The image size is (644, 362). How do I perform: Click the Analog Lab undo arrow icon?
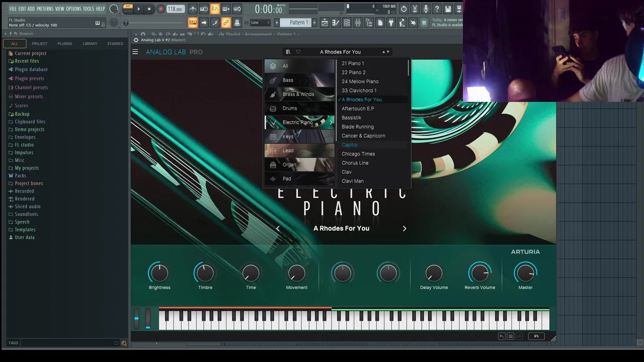point(501,336)
